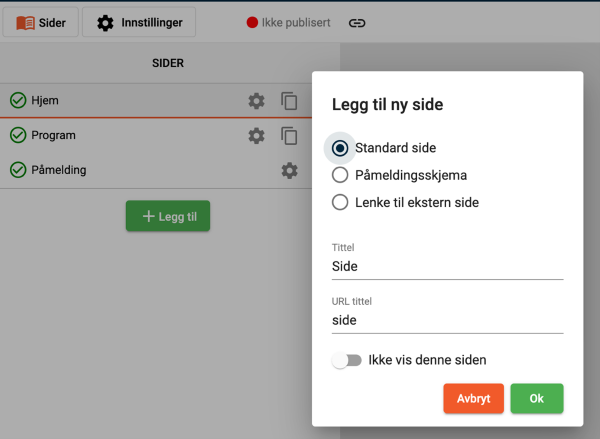Click the Tittel text field

(446, 267)
